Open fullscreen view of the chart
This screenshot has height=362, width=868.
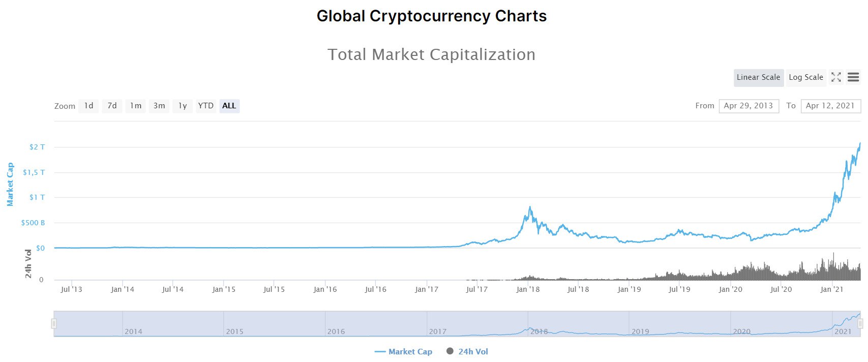coord(836,77)
